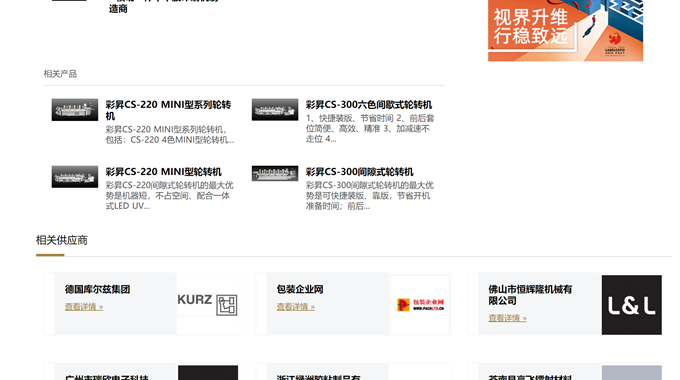Screen dimensions: 680x380
Task: Open 彩昇CS-220 MINI型系列轮转机 product title
Action: (168, 110)
